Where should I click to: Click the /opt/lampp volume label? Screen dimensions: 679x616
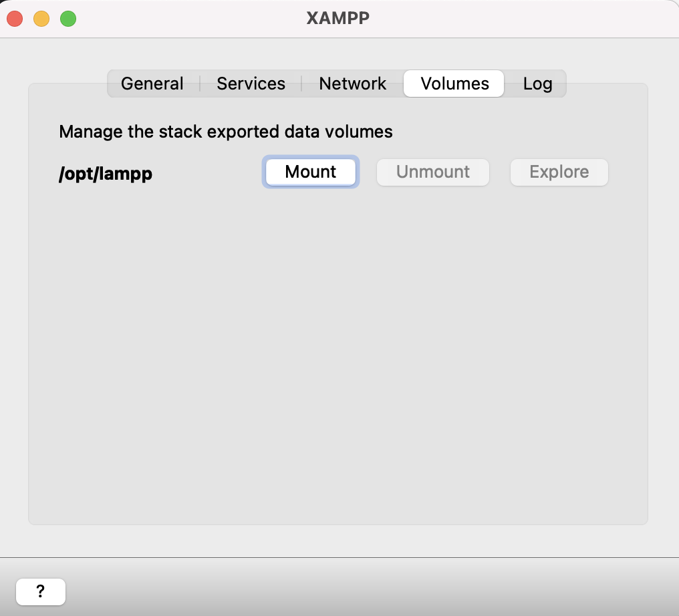click(106, 174)
